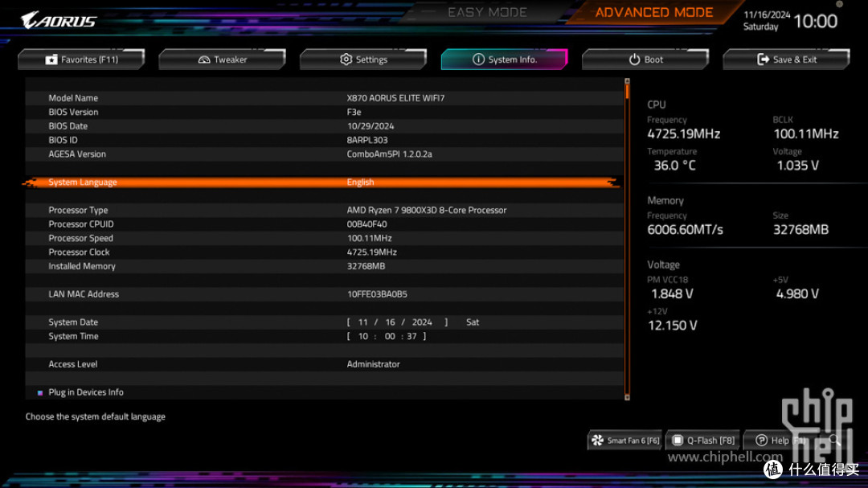Click the info icon on System Info tab
868x488 pixels.
(x=478, y=59)
